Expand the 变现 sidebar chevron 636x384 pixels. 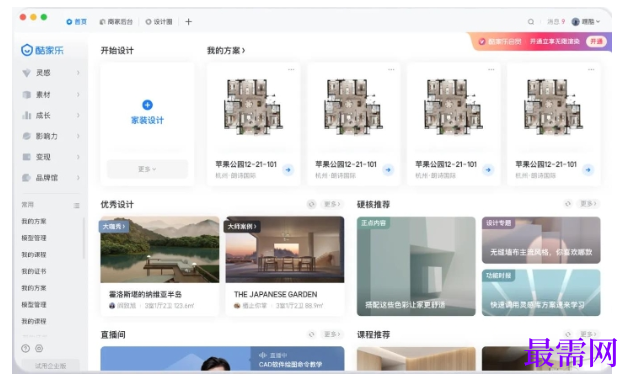78,157
